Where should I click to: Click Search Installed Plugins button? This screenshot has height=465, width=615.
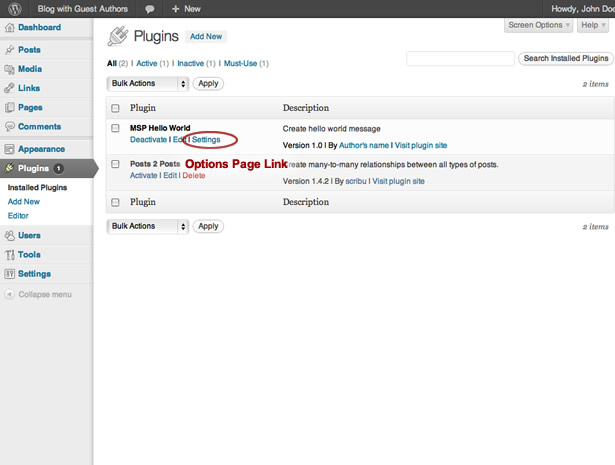(x=566, y=58)
